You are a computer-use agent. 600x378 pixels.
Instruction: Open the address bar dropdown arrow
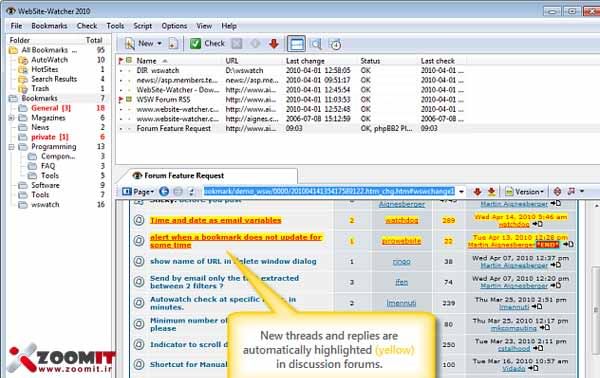(461, 191)
